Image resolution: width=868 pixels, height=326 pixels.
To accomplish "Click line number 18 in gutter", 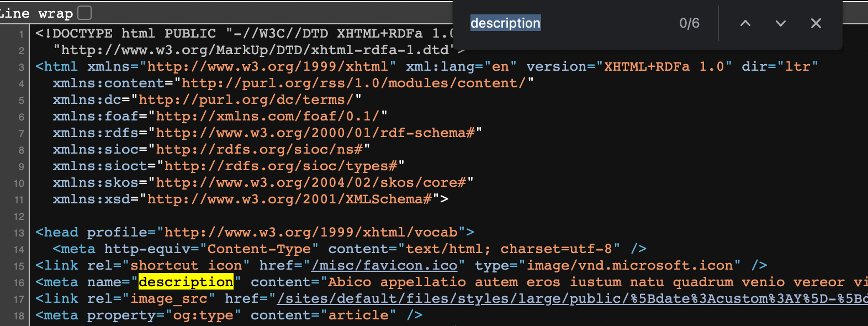I will coord(19,316).
